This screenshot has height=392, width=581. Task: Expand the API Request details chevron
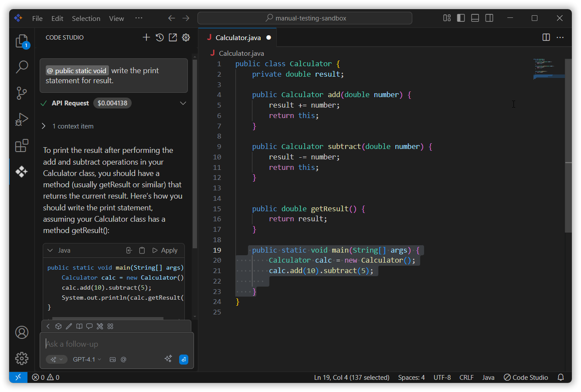[183, 103]
